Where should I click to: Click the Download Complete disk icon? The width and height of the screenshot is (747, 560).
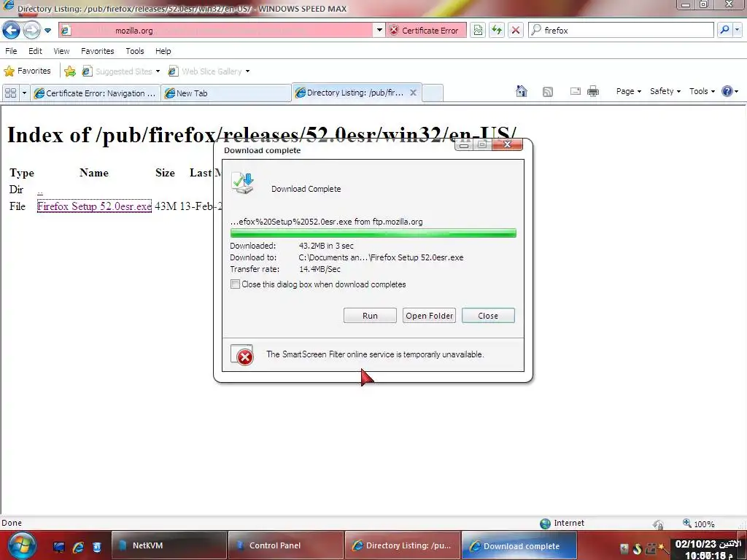(243, 183)
